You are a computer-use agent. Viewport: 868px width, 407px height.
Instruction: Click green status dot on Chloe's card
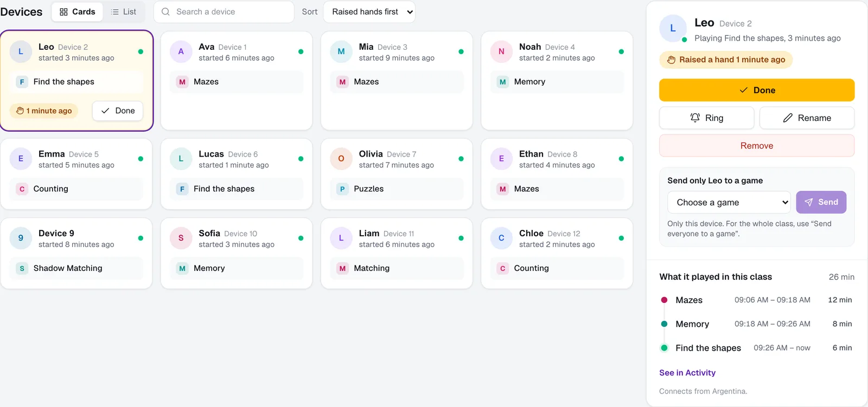[x=621, y=238]
